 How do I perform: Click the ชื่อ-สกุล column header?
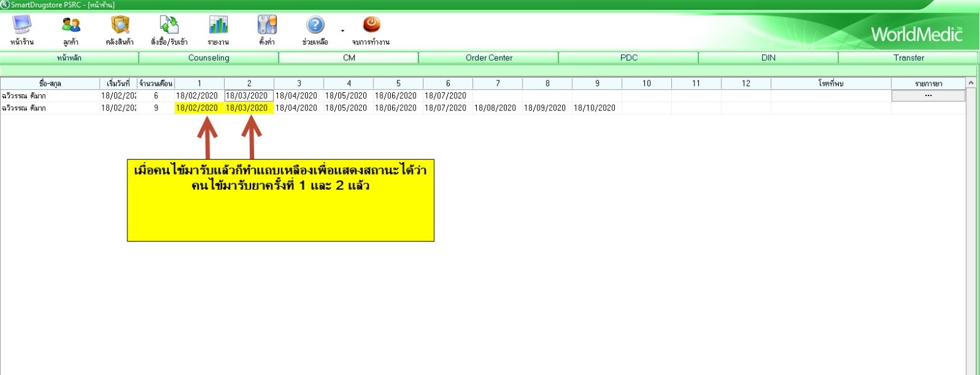coord(50,84)
